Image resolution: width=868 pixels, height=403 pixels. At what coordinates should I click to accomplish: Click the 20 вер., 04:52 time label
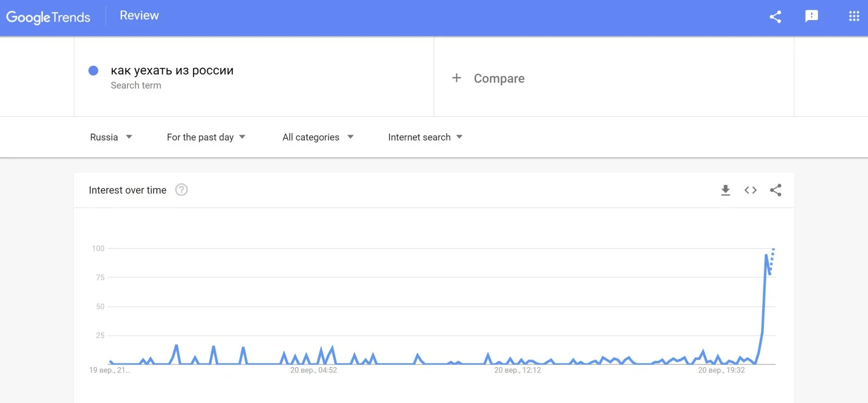[x=314, y=370]
